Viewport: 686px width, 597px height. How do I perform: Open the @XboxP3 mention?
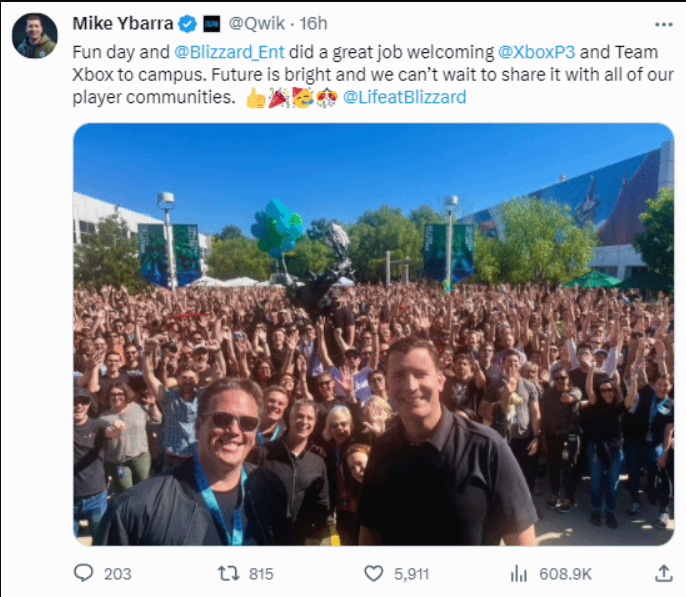[536, 52]
